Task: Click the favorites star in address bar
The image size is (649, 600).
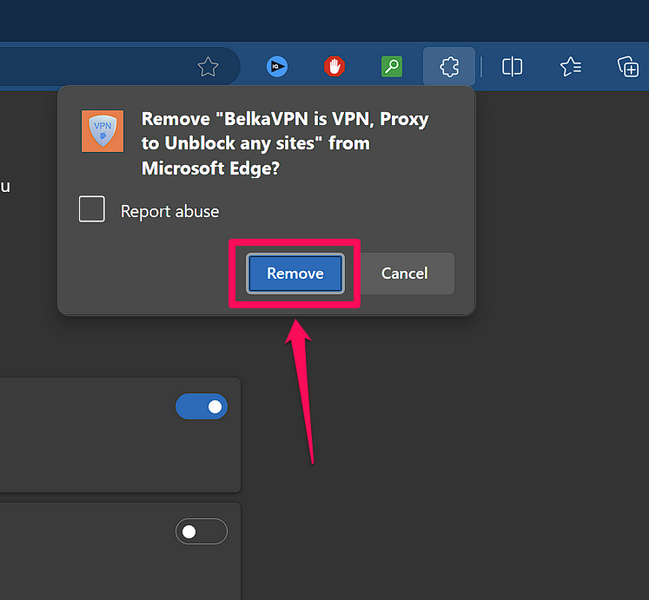Action: point(208,67)
